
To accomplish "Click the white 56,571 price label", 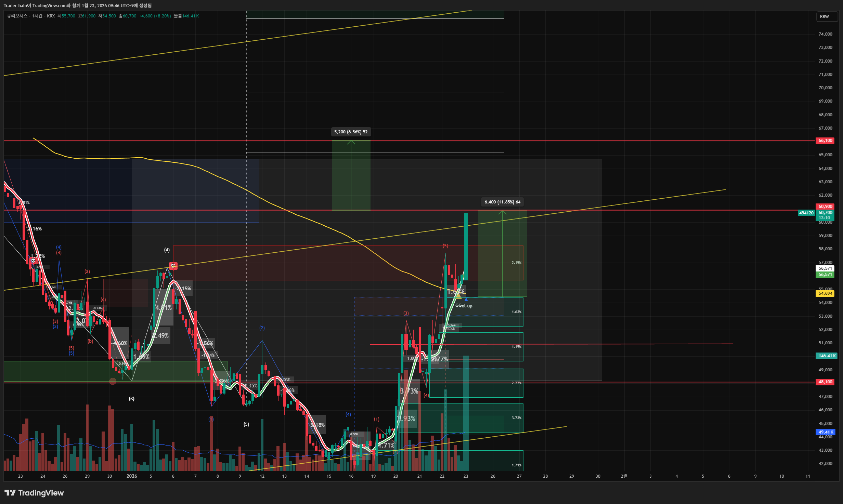I will pos(825,268).
